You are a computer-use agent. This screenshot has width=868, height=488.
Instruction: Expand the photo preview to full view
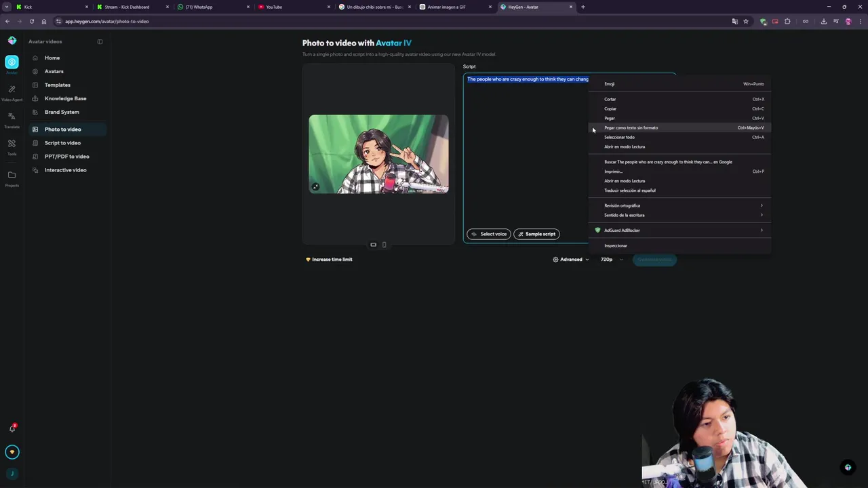pyautogui.click(x=315, y=187)
